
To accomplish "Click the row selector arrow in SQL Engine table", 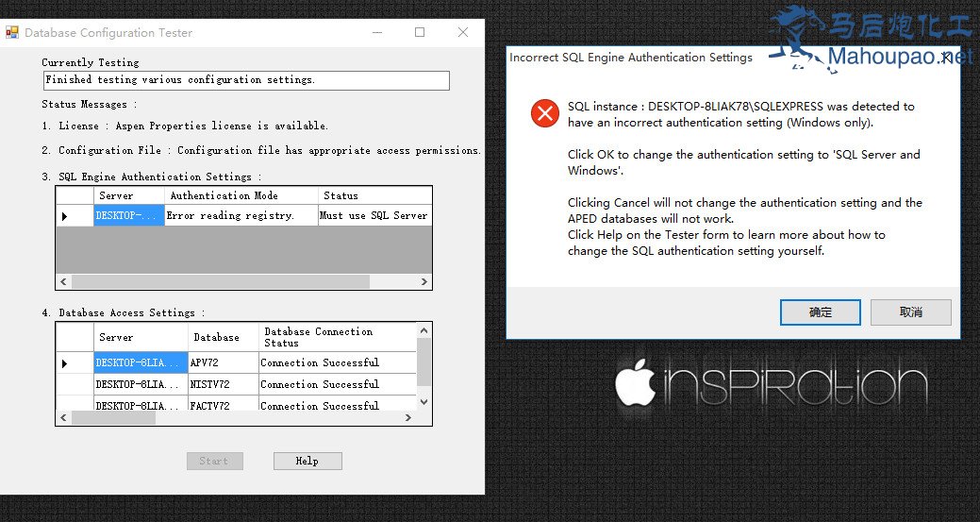I will [65, 216].
